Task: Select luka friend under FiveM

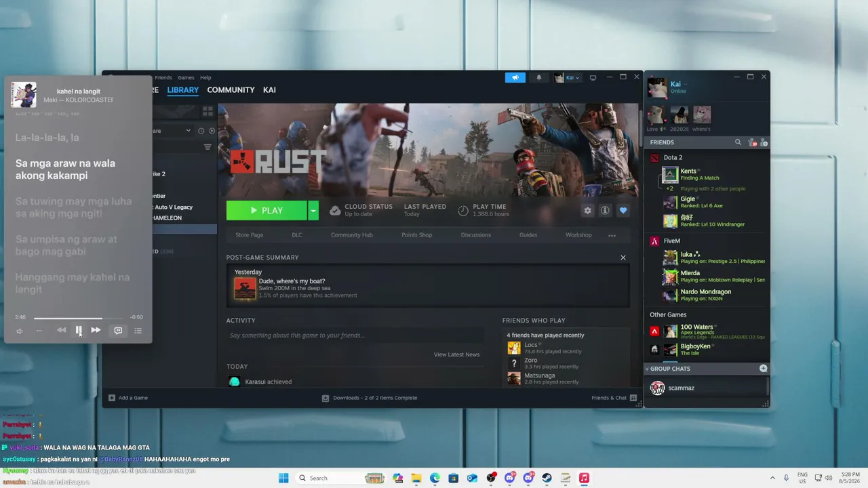Action: pyautogui.click(x=713, y=258)
